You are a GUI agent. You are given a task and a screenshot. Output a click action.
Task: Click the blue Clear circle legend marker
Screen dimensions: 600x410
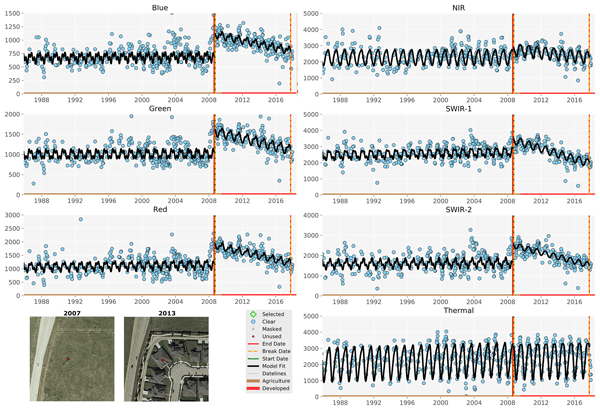pos(252,323)
